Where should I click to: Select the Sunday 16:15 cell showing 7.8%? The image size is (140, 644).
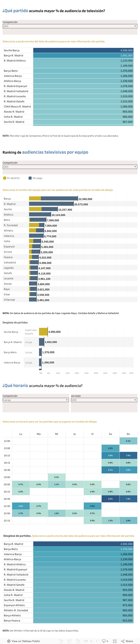(x=128, y=456)
